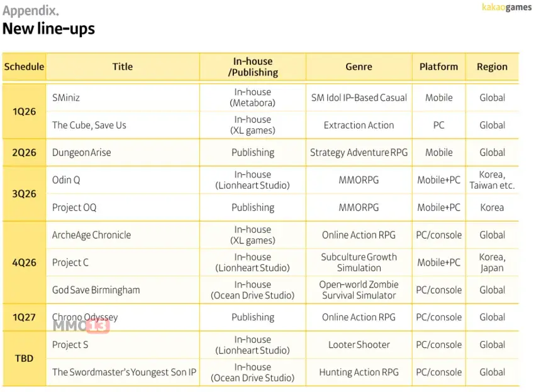
Task: Select the Project OQ title
Action: pos(74,208)
